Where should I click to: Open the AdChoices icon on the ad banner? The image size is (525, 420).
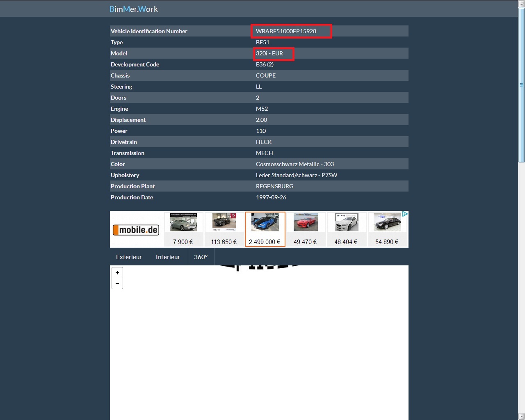pos(405,214)
